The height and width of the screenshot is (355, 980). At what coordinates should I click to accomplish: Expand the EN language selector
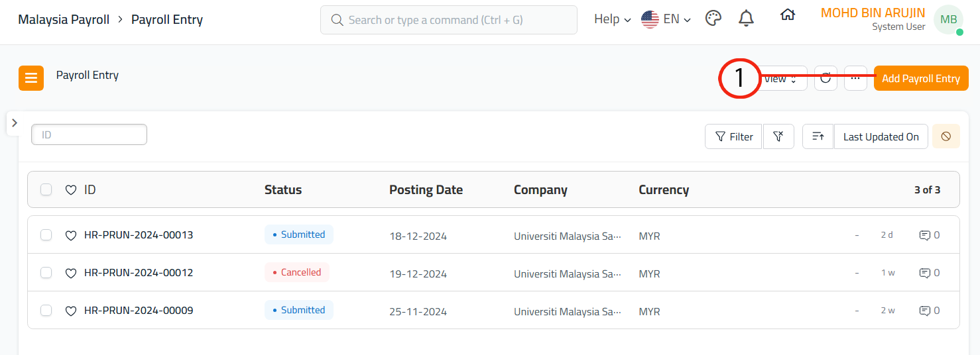(666, 19)
